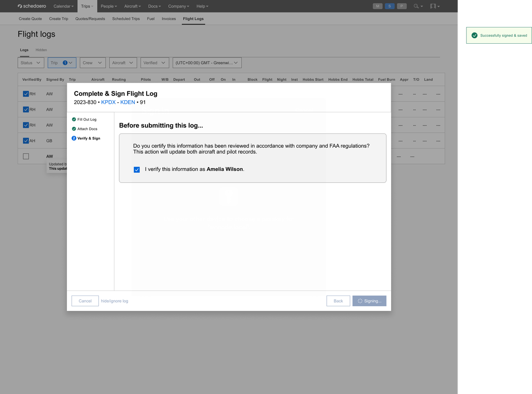This screenshot has width=532, height=394.
Task: Click the 'Complete & Sign Flight Log' title
Action: pos(116,94)
